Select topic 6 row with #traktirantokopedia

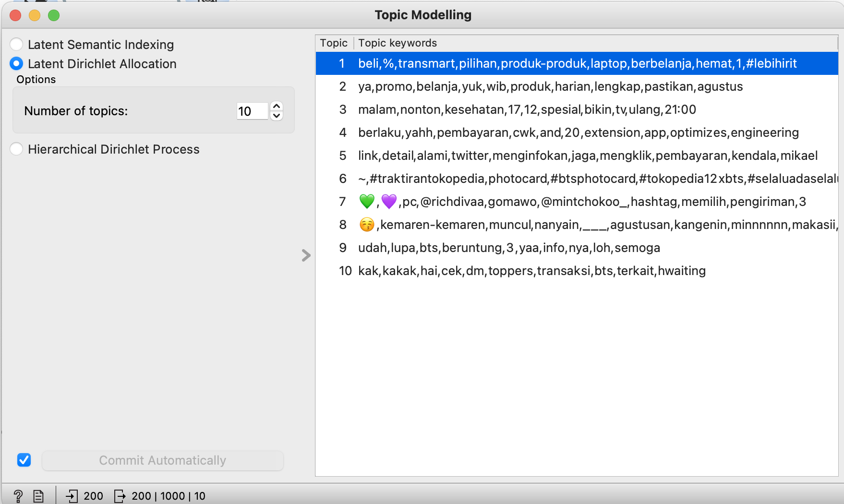tap(577, 179)
